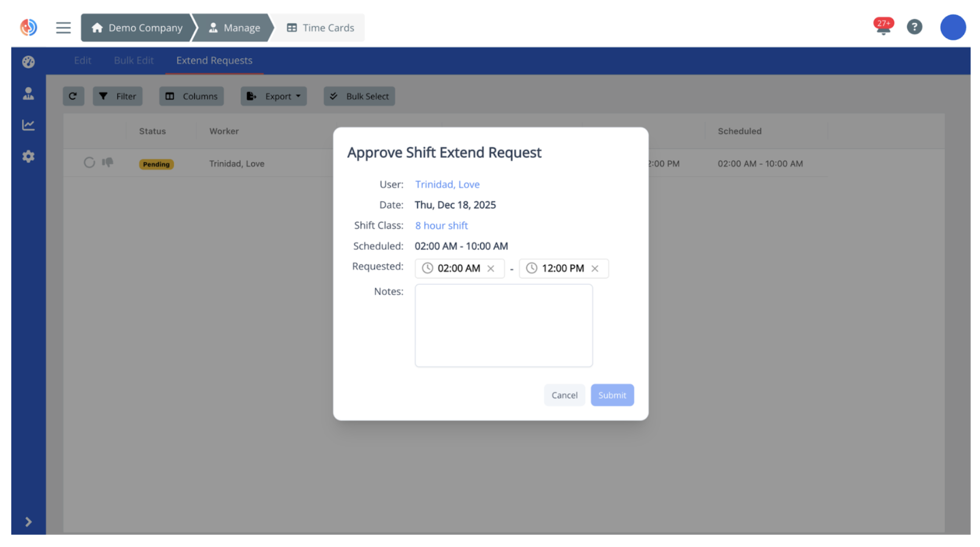Select the approve circle on the pending request
The image size is (980, 547).
89,162
